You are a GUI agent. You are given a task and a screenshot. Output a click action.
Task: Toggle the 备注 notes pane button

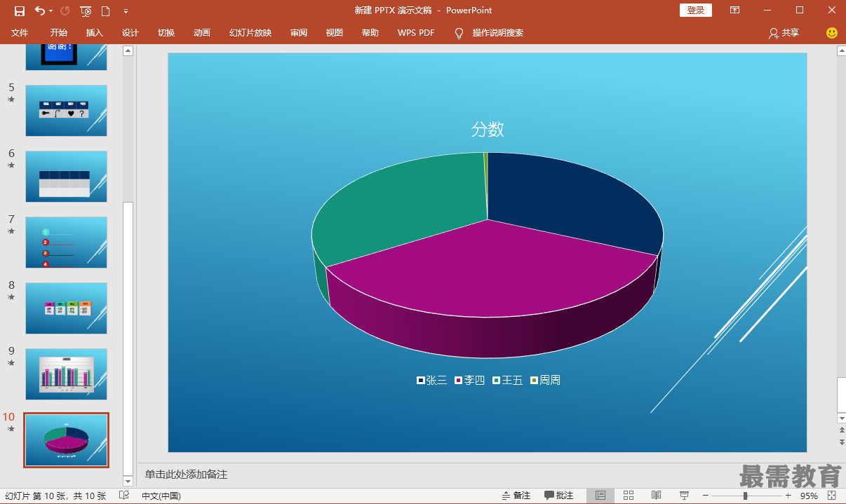[516, 496]
